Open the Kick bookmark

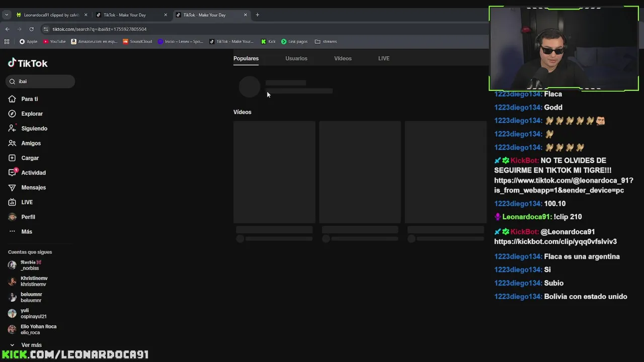click(268, 41)
